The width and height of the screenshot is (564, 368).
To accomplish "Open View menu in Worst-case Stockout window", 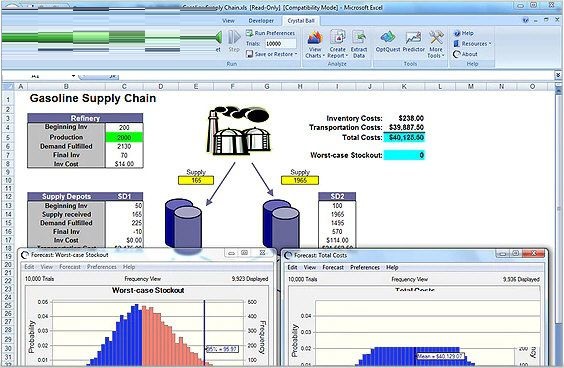I will click(47, 267).
